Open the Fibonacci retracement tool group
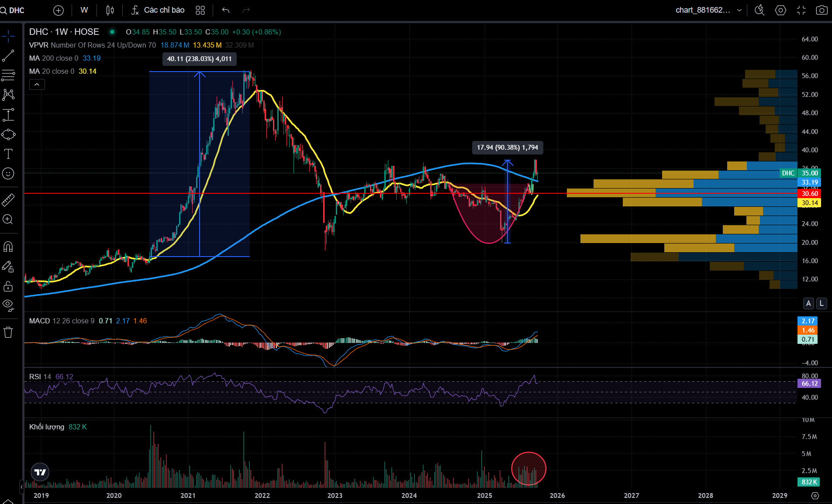Viewport: 832px width, 504px height. [8, 75]
